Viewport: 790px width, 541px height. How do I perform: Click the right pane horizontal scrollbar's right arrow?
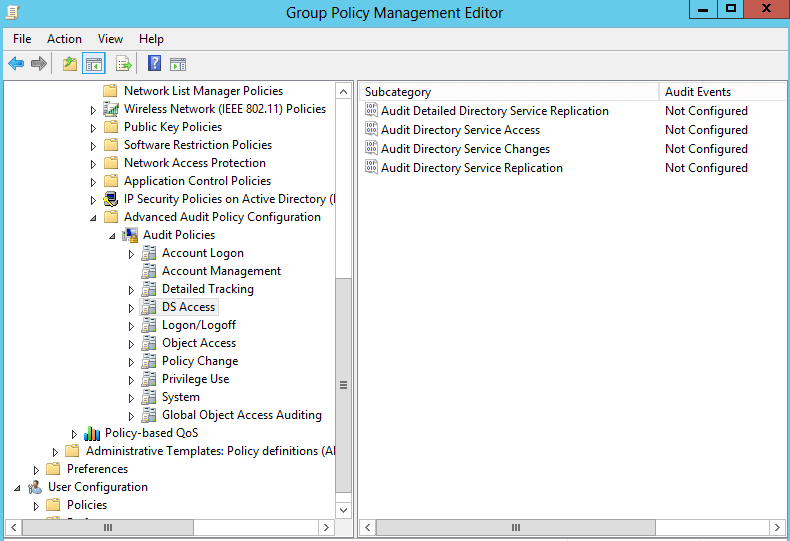[777, 527]
